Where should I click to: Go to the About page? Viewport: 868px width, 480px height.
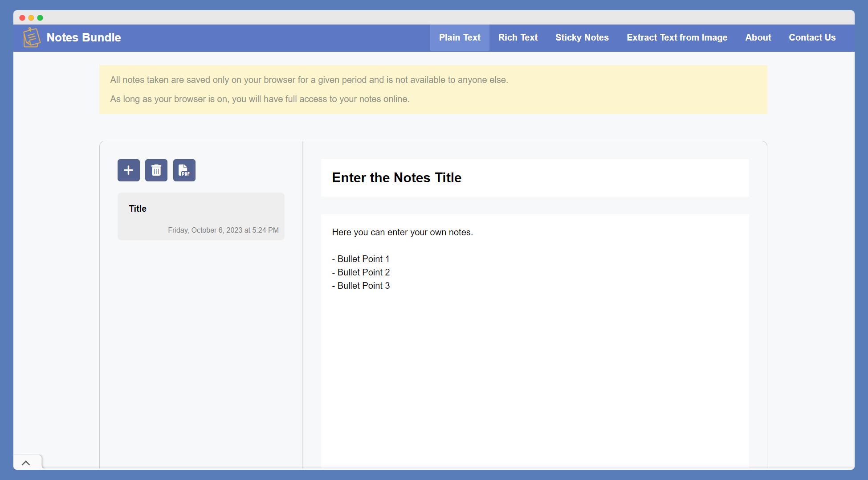(x=758, y=37)
